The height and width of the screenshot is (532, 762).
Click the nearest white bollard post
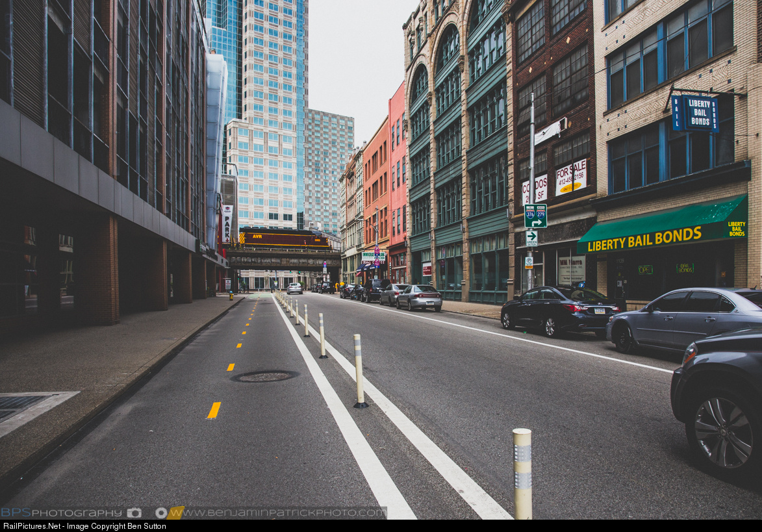[522, 473]
